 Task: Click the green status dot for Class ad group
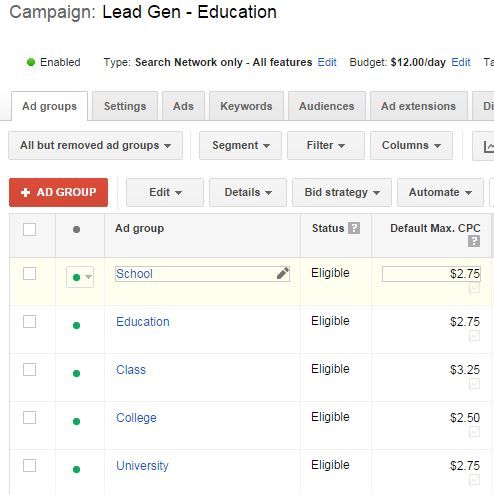tap(76, 373)
